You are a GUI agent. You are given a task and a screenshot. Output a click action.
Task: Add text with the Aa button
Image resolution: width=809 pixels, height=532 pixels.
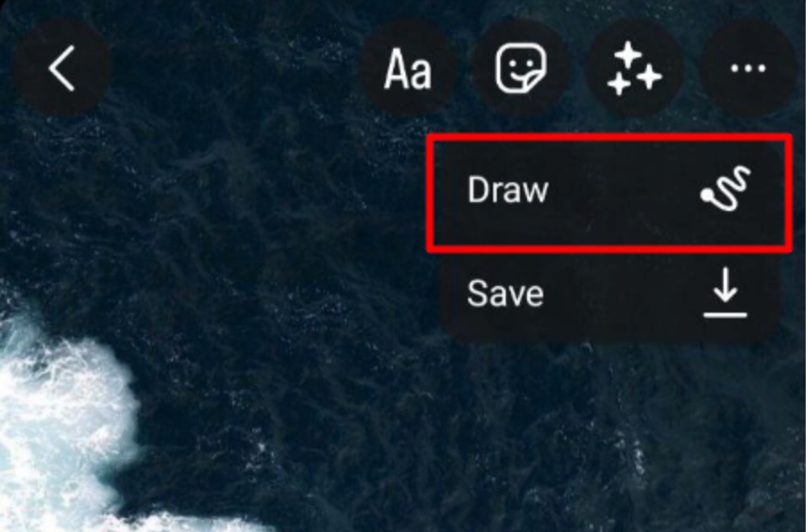point(407,68)
